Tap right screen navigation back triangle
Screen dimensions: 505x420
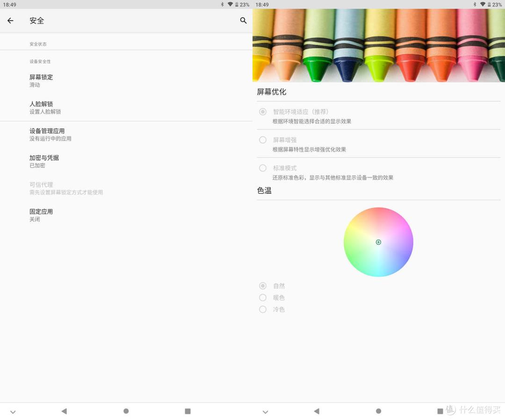[317, 411]
